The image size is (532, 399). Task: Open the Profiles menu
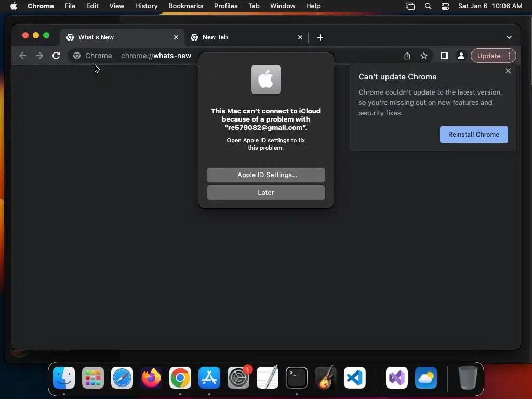coord(225,6)
